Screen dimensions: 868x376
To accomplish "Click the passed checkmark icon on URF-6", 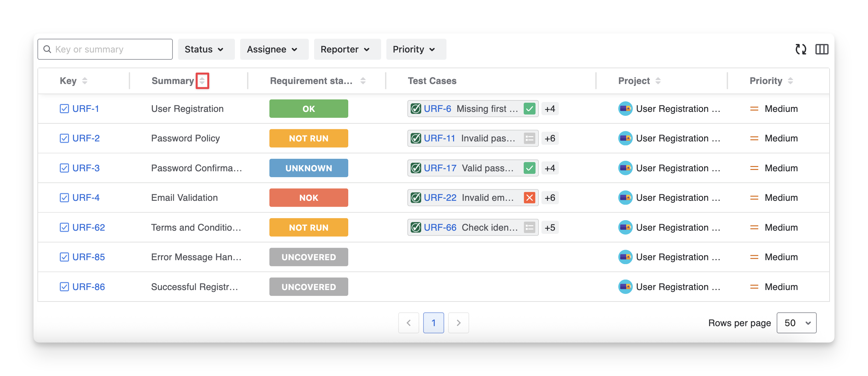I will [529, 109].
